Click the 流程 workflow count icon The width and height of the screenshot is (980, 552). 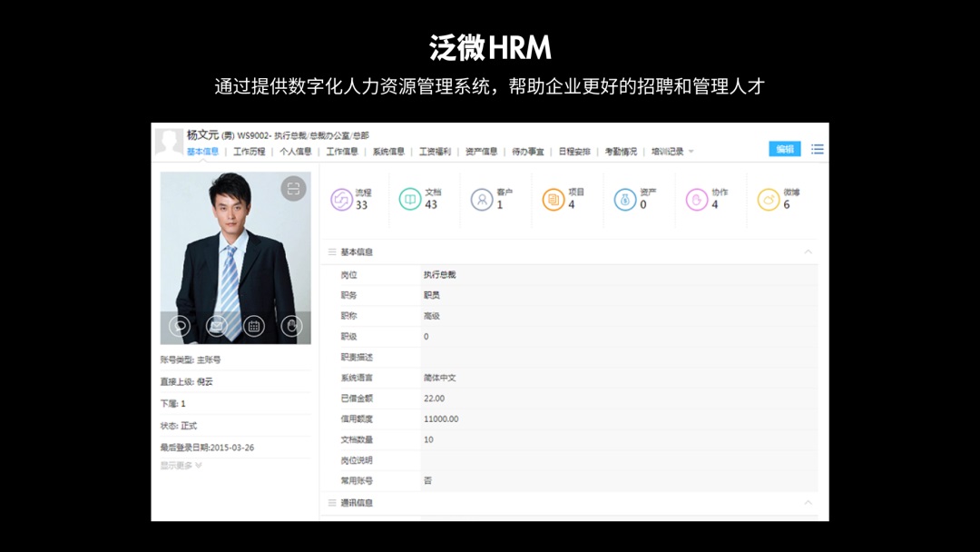pos(341,200)
